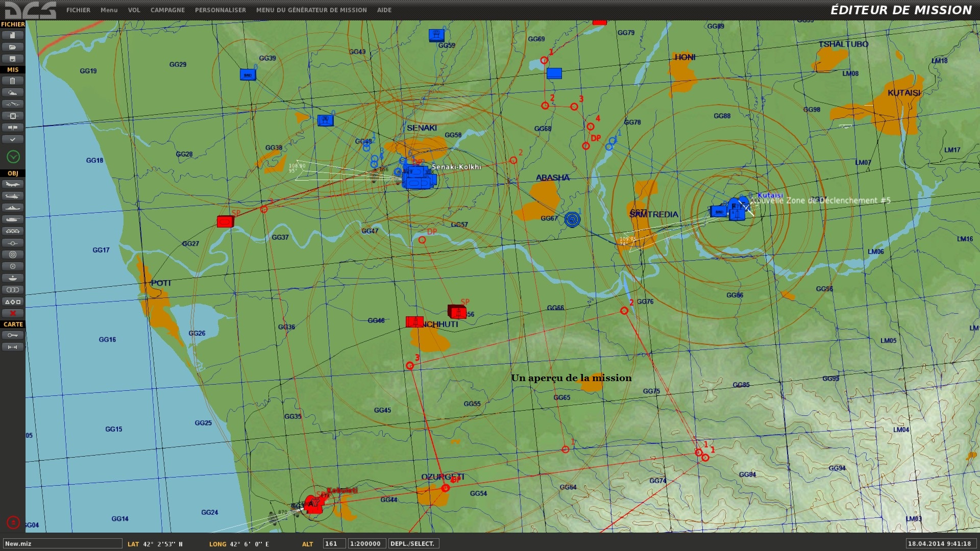
Task: Select the tank ground unit tool
Action: tap(13, 219)
